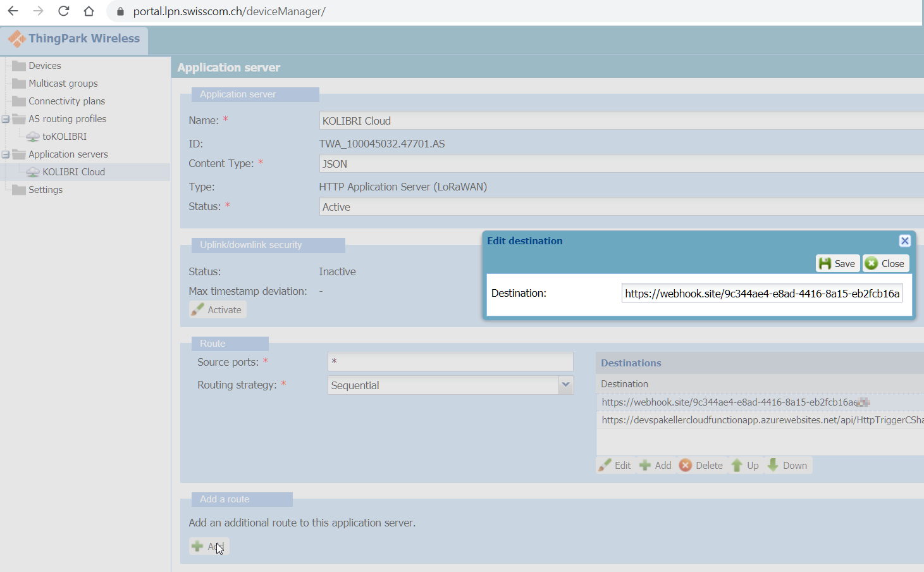
Task: Edit the Name field KOLIBRI Cloud
Action: (621, 121)
